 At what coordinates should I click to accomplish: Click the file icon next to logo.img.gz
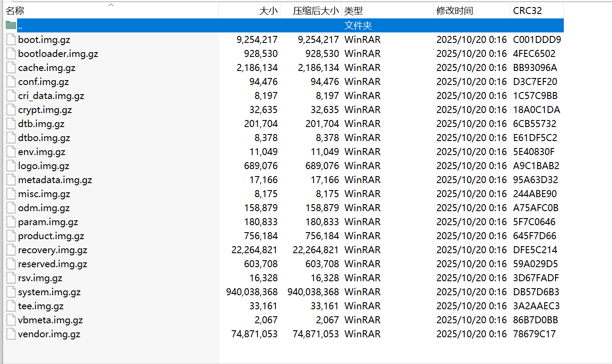coord(10,166)
